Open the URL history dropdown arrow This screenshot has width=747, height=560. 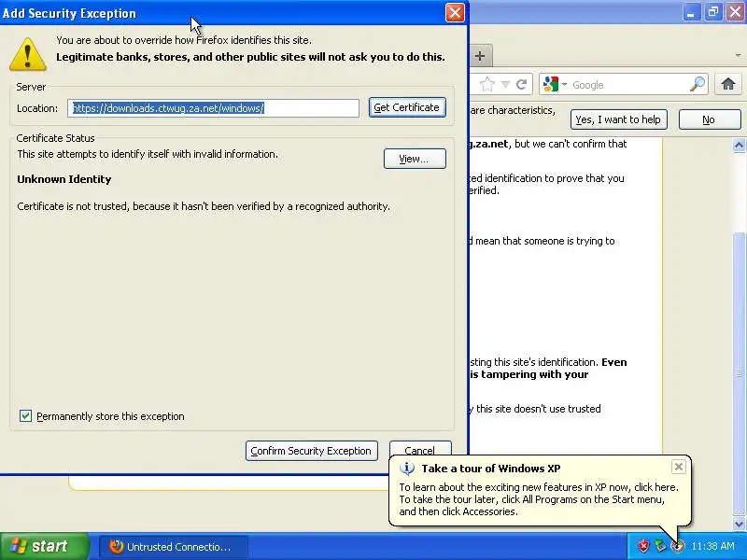pos(505,85)
